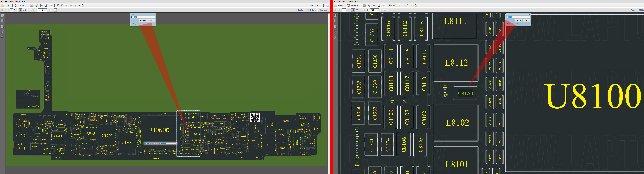Zoom out with minus button in left window
Viewport: 644px width, 174px height.
31,10
